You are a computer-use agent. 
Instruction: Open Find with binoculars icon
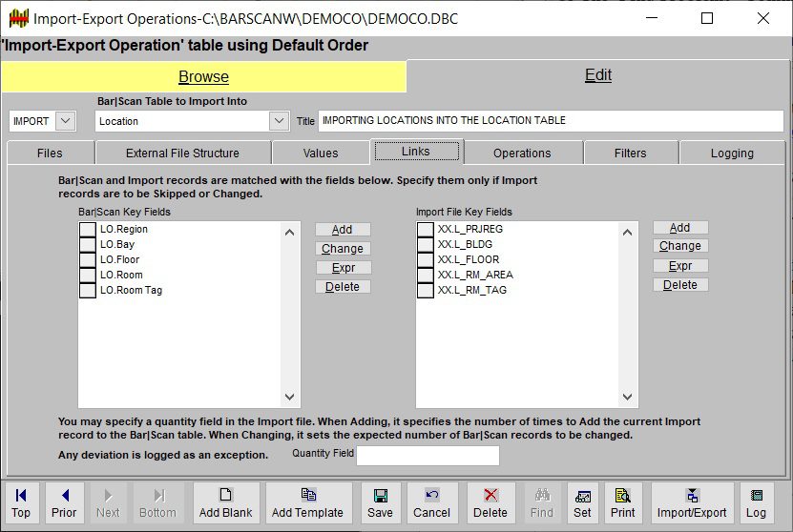pyautogui.click(x=542, y=502)
